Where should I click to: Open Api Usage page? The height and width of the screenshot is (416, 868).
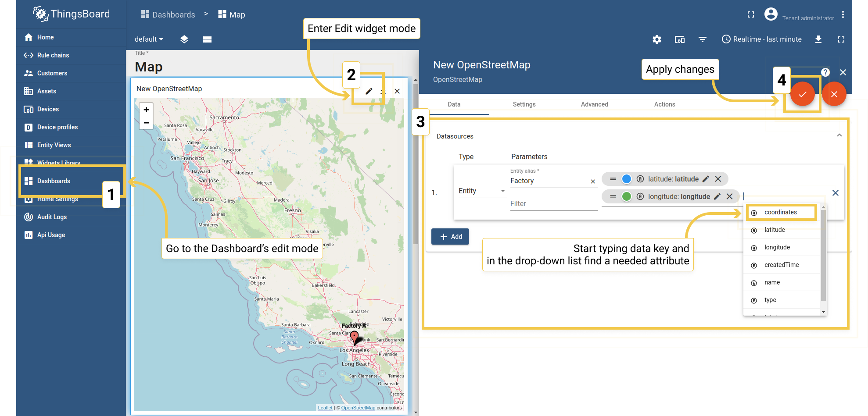click(71, 235)
